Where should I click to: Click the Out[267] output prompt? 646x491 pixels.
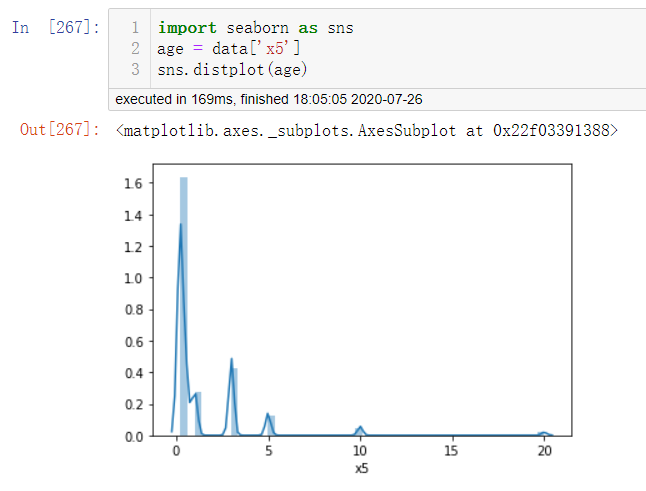[x=60, y=130]
